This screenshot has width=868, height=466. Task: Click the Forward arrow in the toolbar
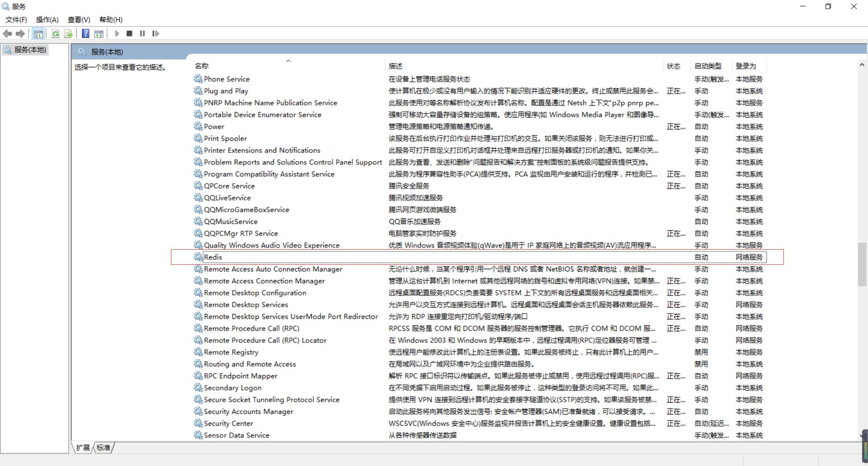20,33
